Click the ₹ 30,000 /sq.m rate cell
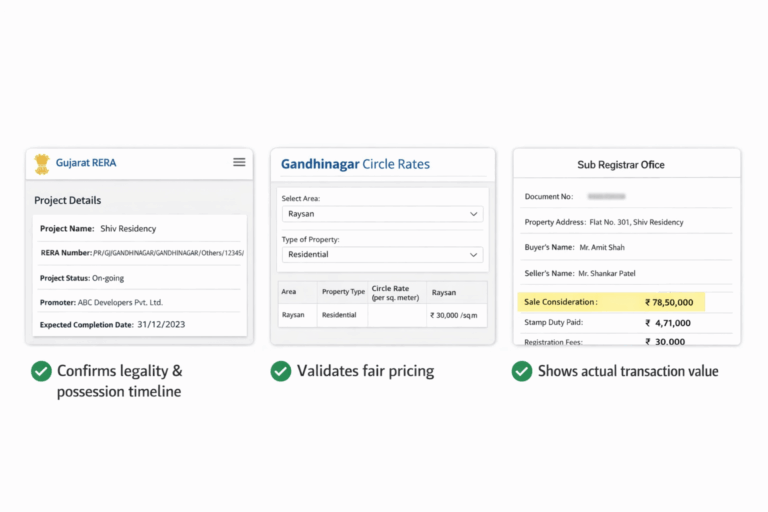 point(455,315)
